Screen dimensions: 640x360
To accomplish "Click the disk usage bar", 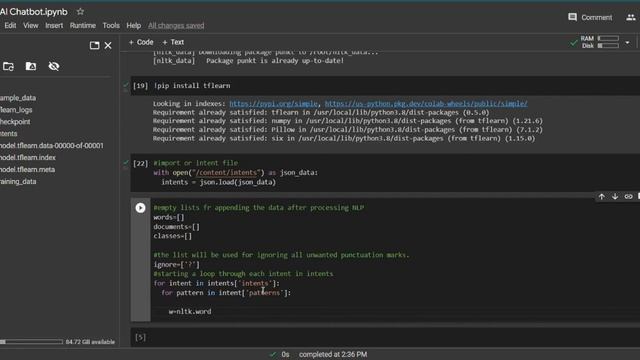I will [31, 342].
